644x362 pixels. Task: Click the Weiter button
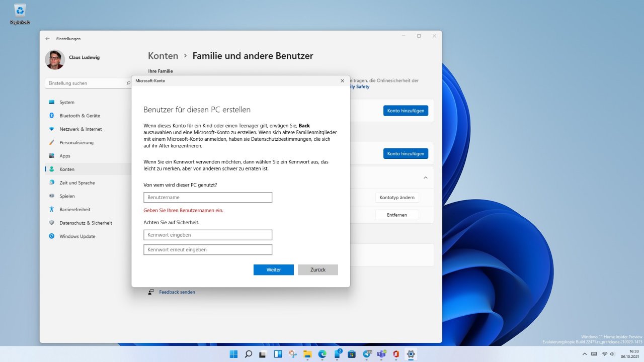tap(274, 270)
